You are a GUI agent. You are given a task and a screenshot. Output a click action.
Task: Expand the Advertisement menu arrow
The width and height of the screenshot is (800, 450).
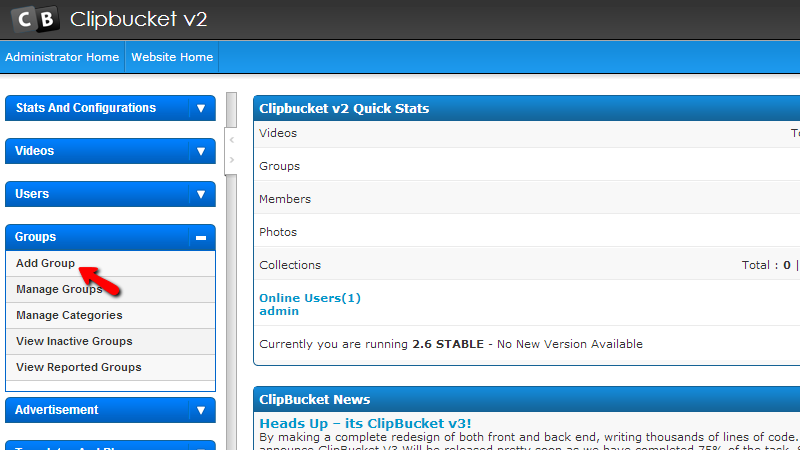click(x=201, y=410)
